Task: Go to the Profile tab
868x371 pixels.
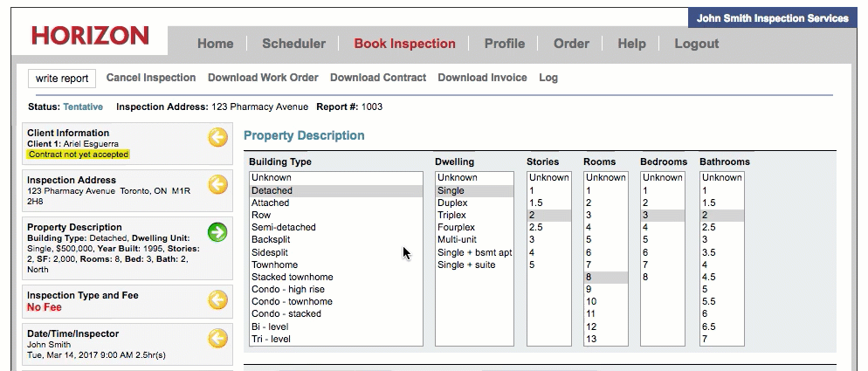Action: click(505, 44)
